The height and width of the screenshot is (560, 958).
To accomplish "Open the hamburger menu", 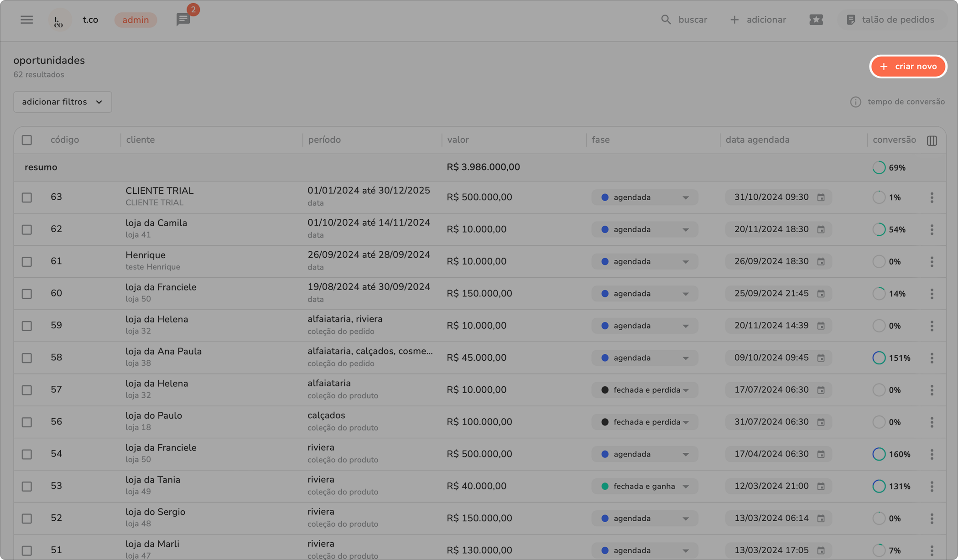I will pyautogui.click(x=26, y=20).
